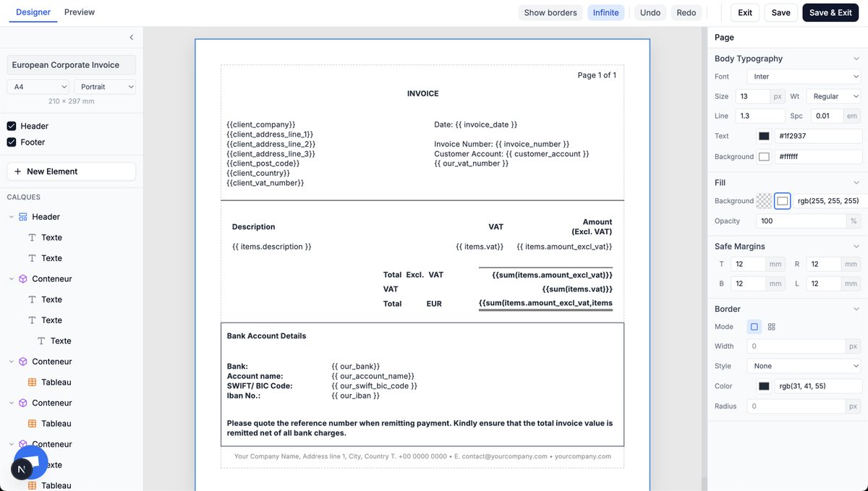
Task: Edit the European Corporate Invoice name field
Action: 72,65
